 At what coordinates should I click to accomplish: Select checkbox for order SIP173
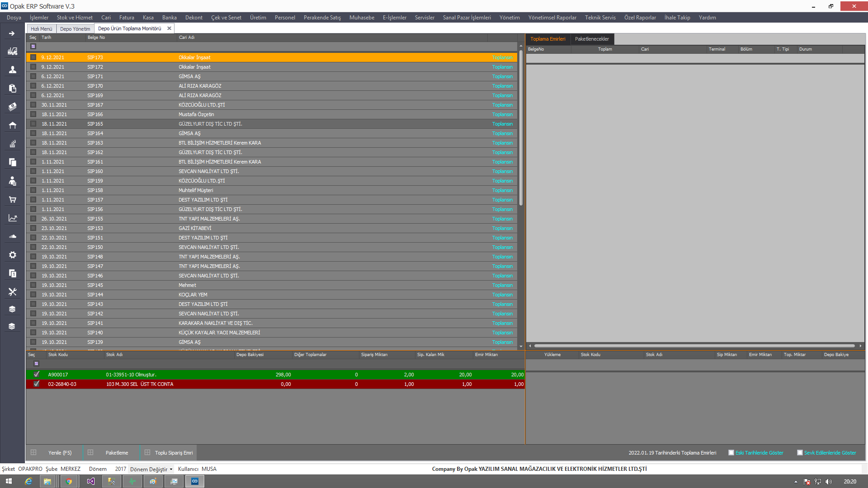33,57
